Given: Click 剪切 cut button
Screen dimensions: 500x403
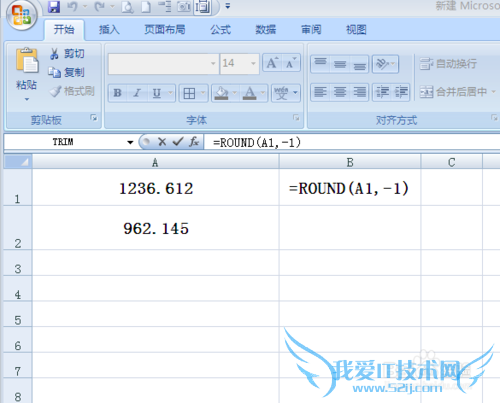Looking at the screenshot, I should coord(67,53).
